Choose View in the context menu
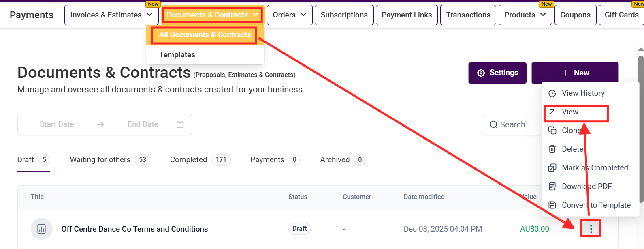The image size is (644, 249). [x=570, y=112]
